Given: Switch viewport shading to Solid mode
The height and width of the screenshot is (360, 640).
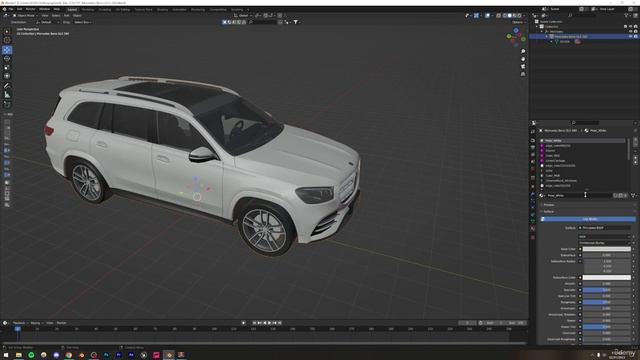Looking at the screenshot, I should tap(509, 16).
